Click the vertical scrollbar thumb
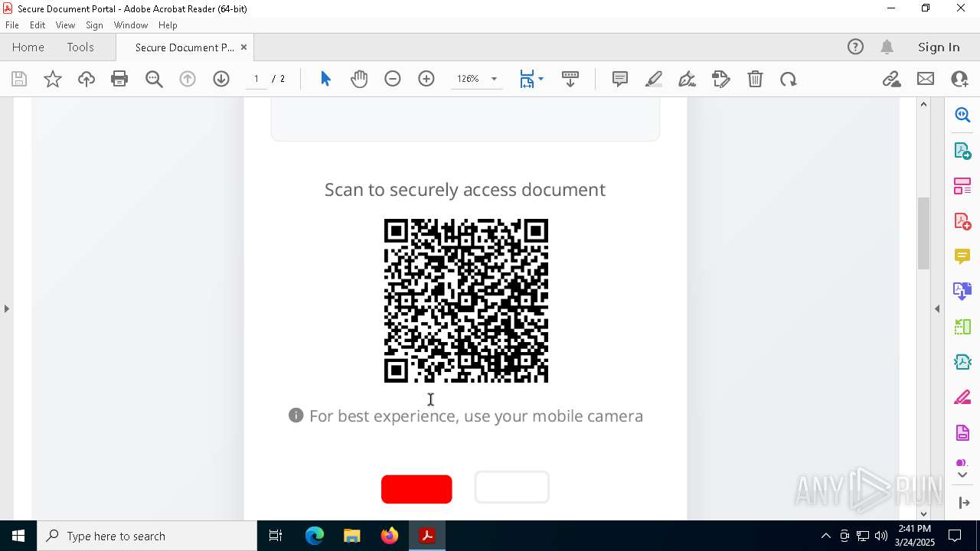This screenshot has height=551, width=980. 923,233
